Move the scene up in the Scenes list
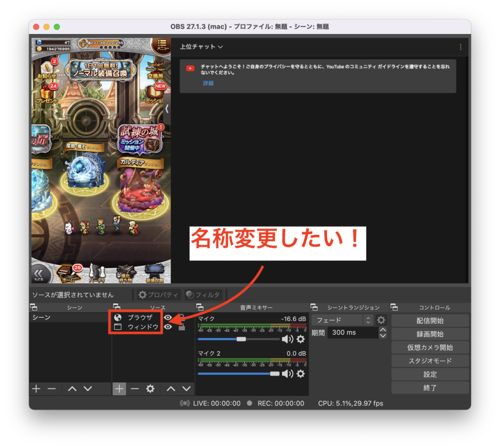Image resolution: width=500 pixels, height=448 pixels. 72,389
